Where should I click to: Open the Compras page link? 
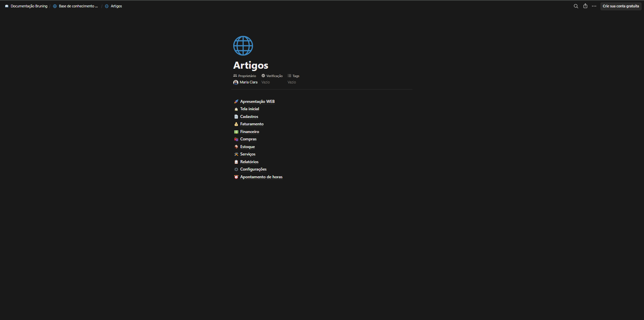[x=248, y=139]
